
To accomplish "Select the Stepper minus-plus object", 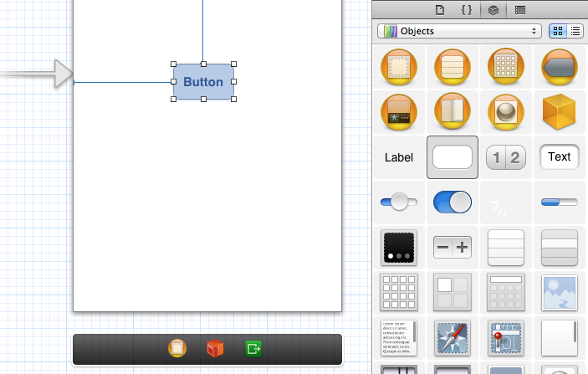I will 453,247.
